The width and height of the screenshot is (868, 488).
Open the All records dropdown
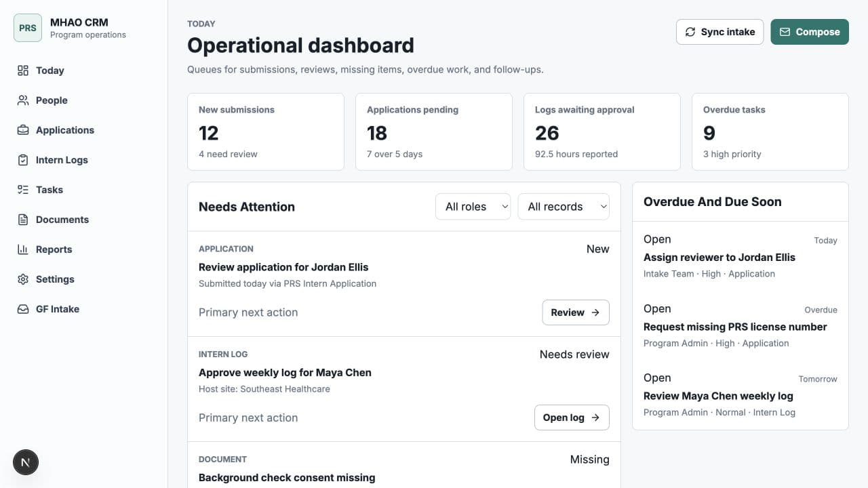click(564, 207)
